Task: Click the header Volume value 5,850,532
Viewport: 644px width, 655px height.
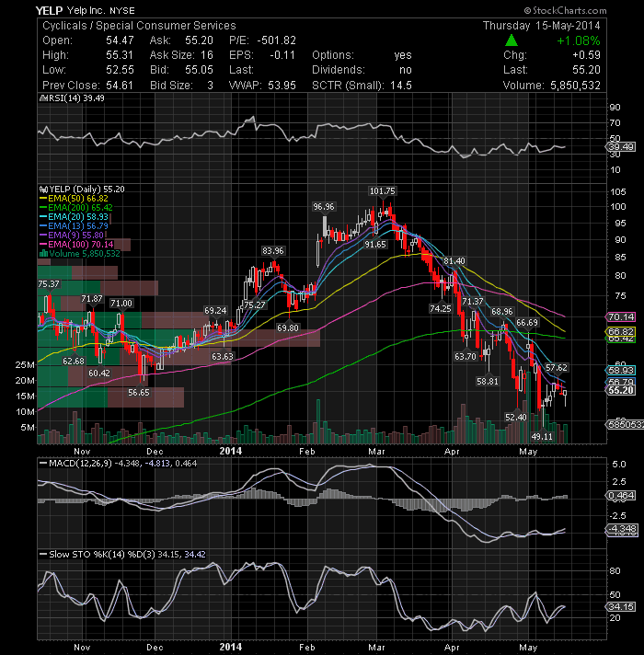Action: 575,86
